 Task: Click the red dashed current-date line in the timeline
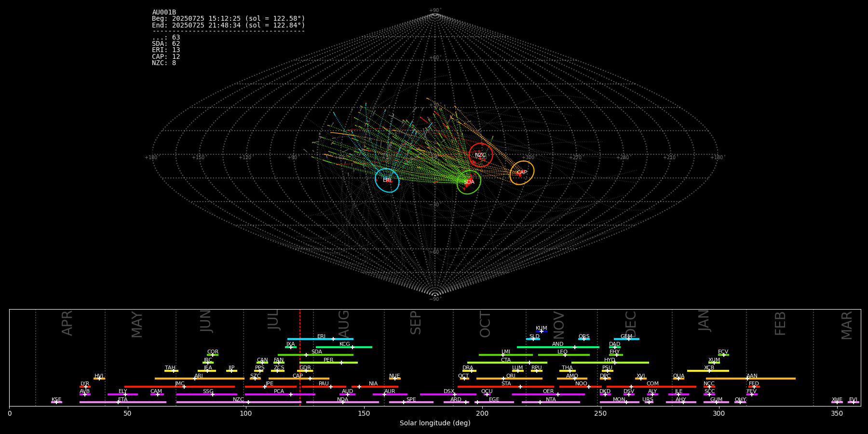[300, 357]
